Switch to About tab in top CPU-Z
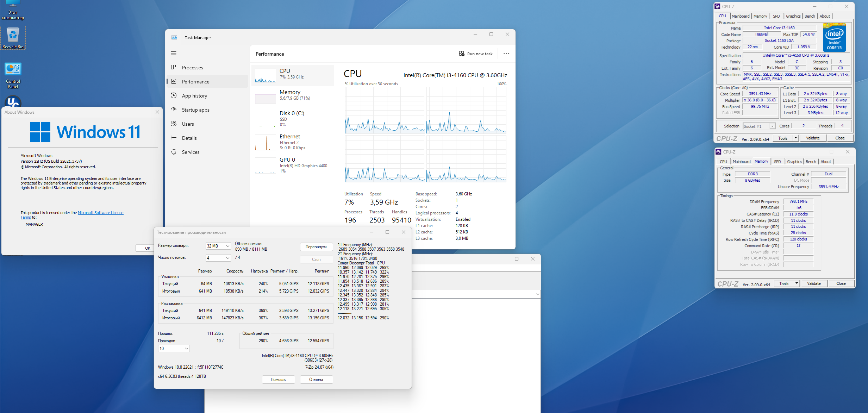This screenshot has height=413, width=868. tap(825, 16)
